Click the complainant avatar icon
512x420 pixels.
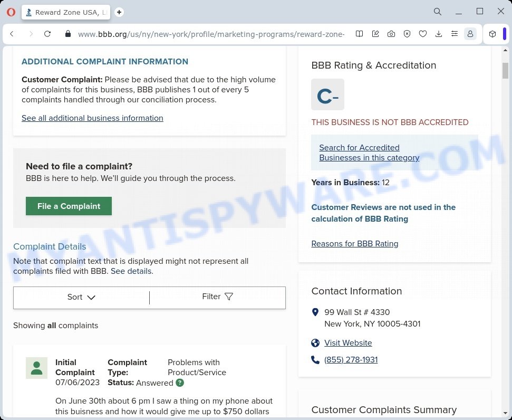point(36,368)
